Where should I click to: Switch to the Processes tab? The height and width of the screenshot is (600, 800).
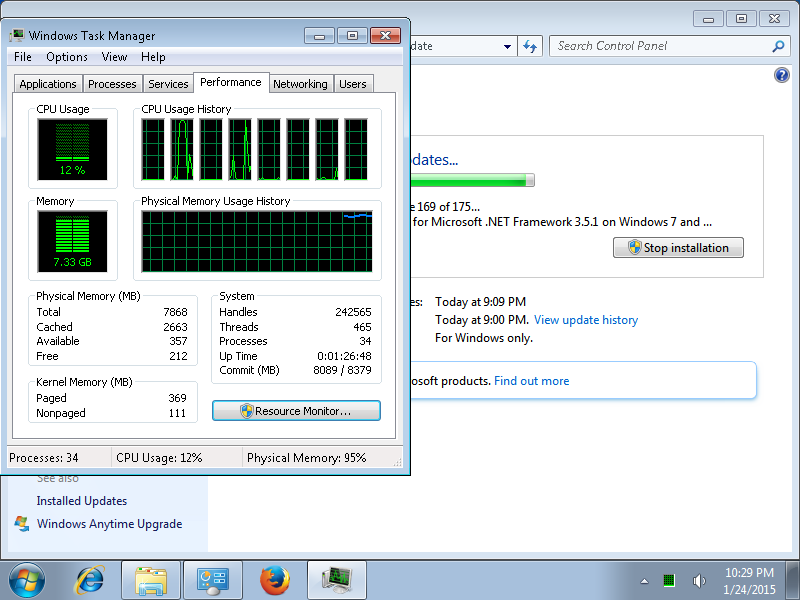tap(112, 84)
